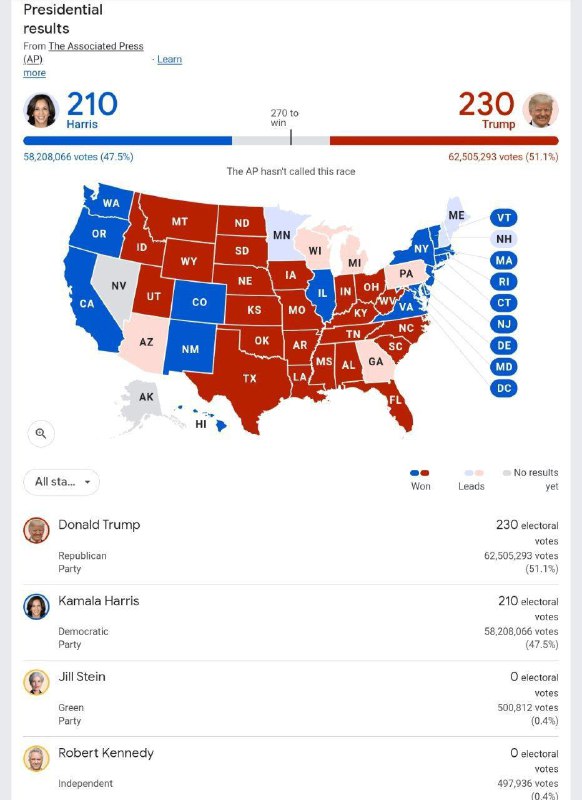Screen dimensions: 582x800
Task: Select California on the map
Action: [87, 304]
